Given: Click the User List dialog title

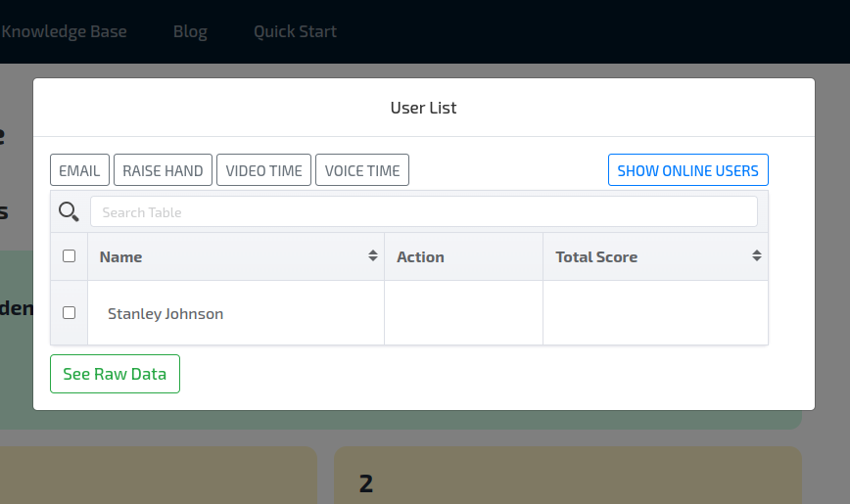Looking at the screenshot, I should click(423, 108).
